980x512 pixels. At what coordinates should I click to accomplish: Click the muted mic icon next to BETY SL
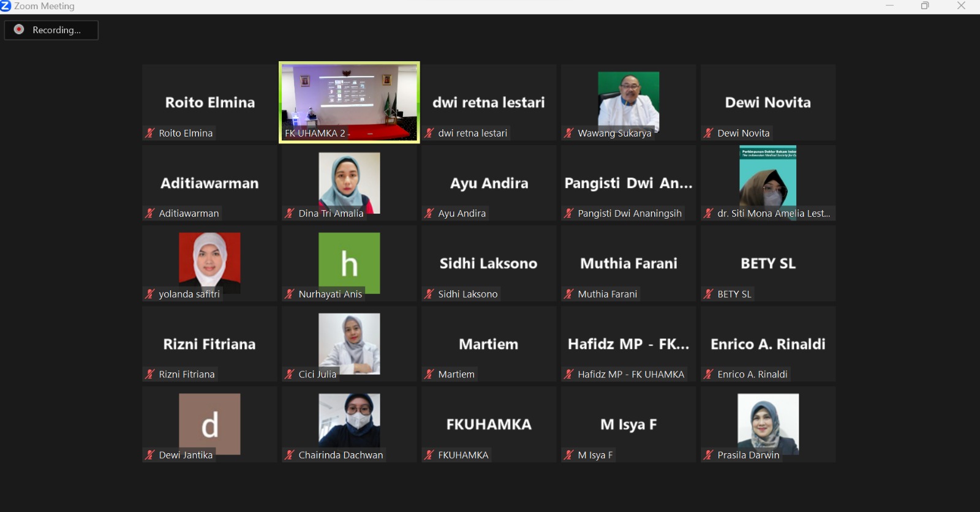point(708,294)
